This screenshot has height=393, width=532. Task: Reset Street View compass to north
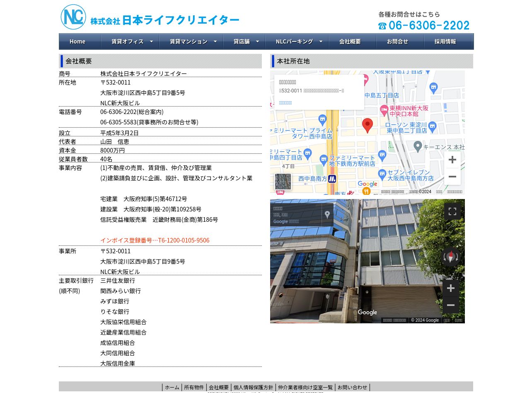pyautogui.click(x=451, y=257)
